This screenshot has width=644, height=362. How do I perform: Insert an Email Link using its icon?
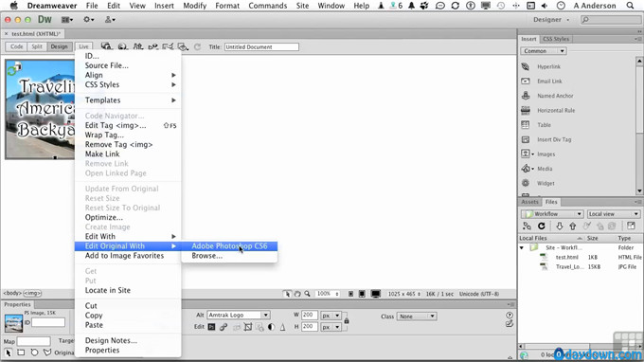pos(526,81)
